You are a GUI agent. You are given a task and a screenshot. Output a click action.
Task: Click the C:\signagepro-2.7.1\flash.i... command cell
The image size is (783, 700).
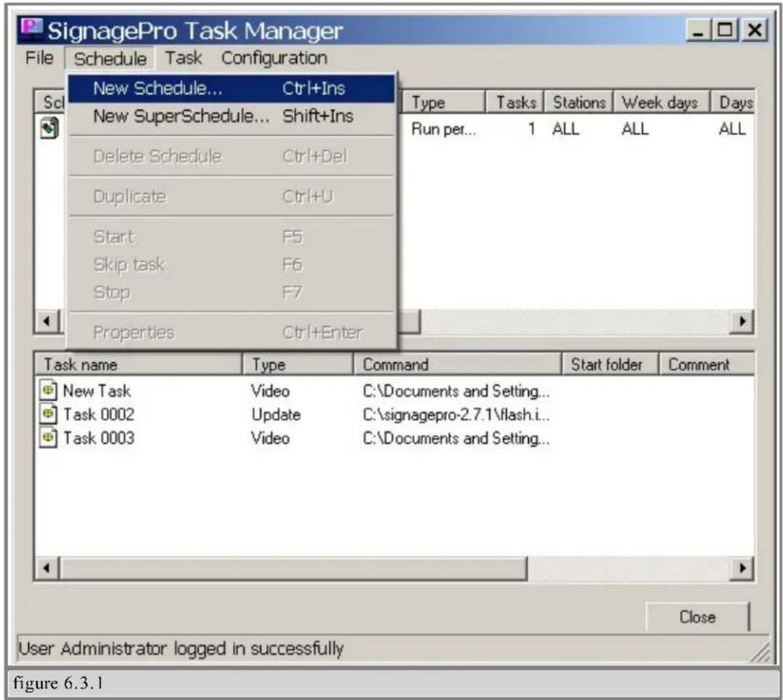click(456, 415)
